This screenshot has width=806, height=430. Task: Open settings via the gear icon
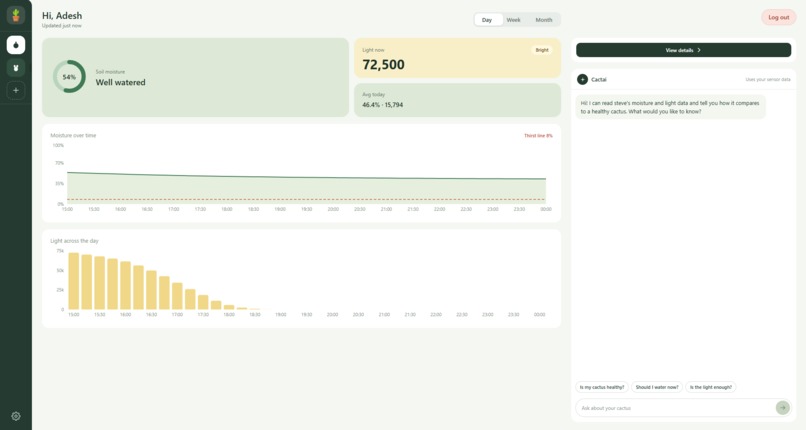[x=16, y=416]
